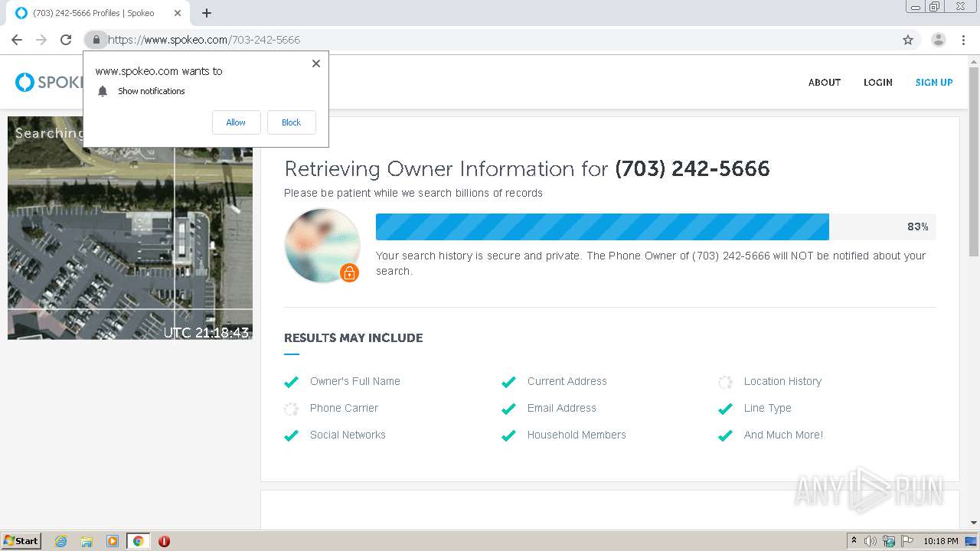Go to the LOGIN page
Screen dimensions: 980x551
click(878, 83)
